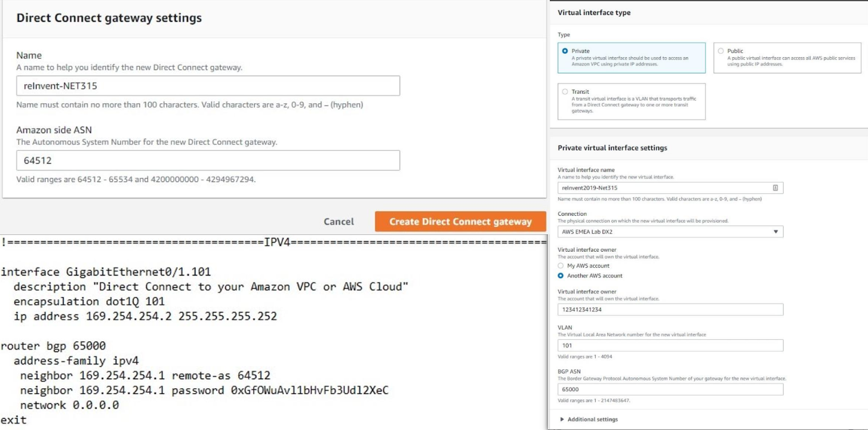Click the VLAN 'Valid ranges are 1 - 4094' hint
Image resolution: width=868 pixels, height=430 pixels.
584,357
